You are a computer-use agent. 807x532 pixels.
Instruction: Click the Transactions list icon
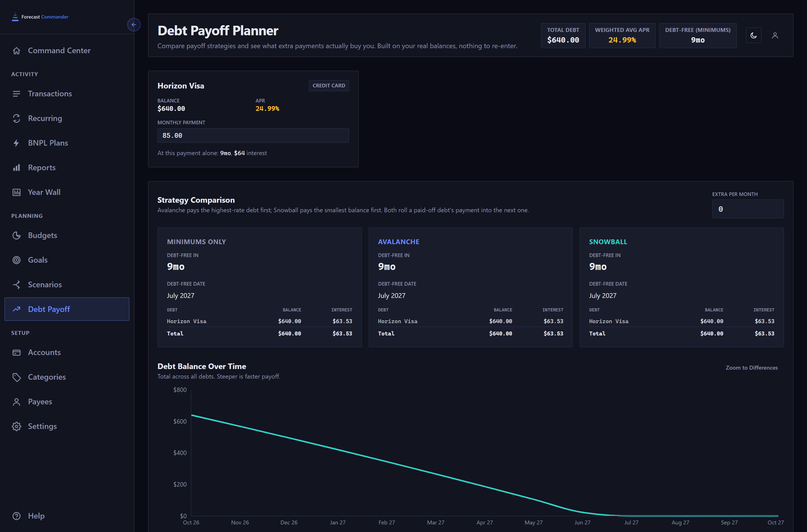pyautogui.click(x=16, y=94)
